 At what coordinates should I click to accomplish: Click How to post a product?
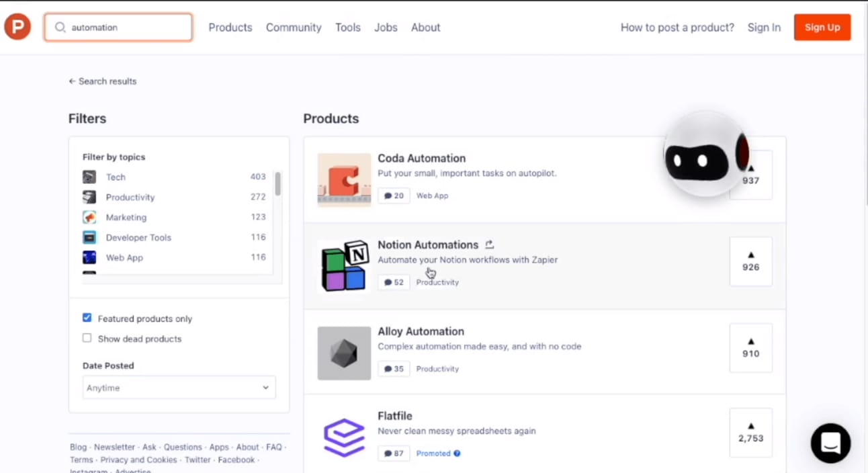pyautogui.click(x=677, y=28)
